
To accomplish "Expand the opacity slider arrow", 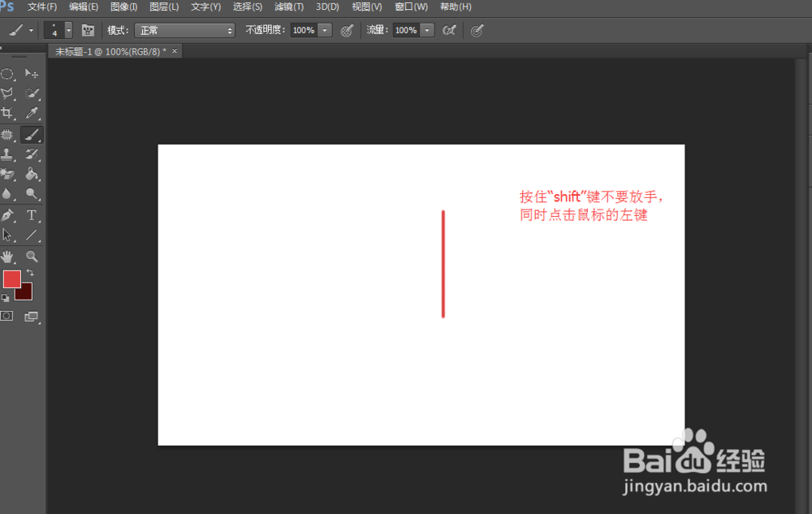I will (325, 31).
